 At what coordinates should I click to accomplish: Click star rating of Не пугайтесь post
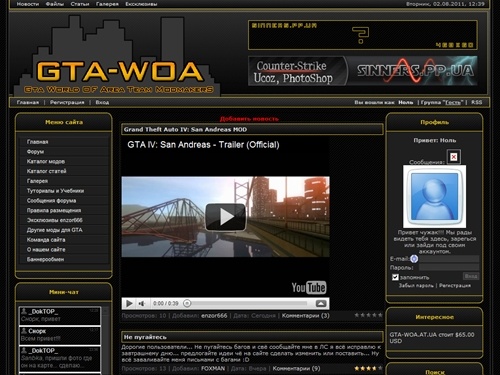tap(368, 368)
